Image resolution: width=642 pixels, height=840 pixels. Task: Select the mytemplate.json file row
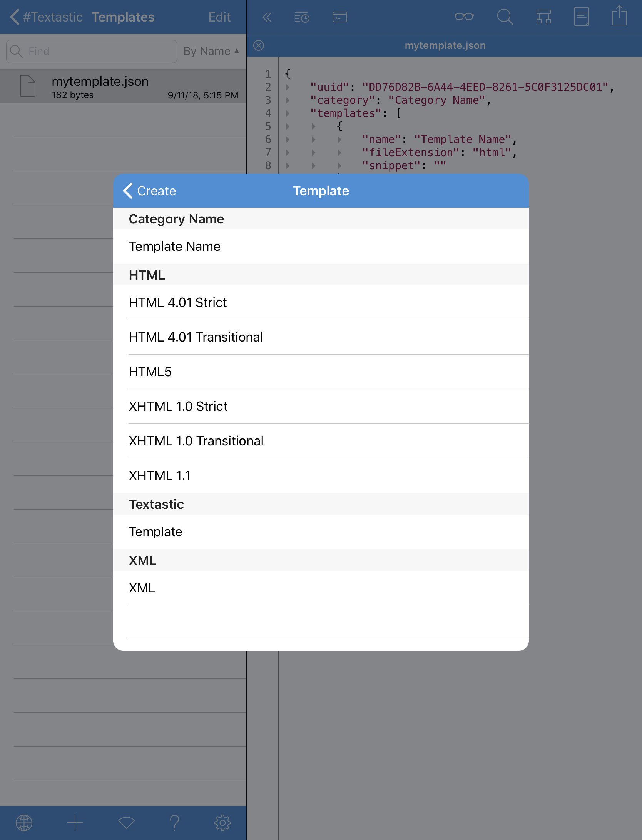click(123, 87)
